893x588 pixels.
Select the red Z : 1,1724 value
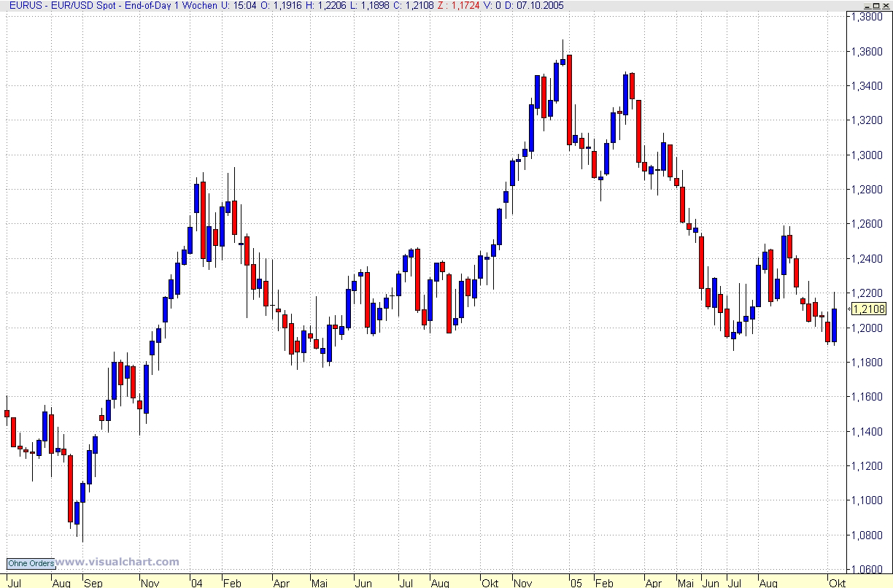tap(458, 5)
